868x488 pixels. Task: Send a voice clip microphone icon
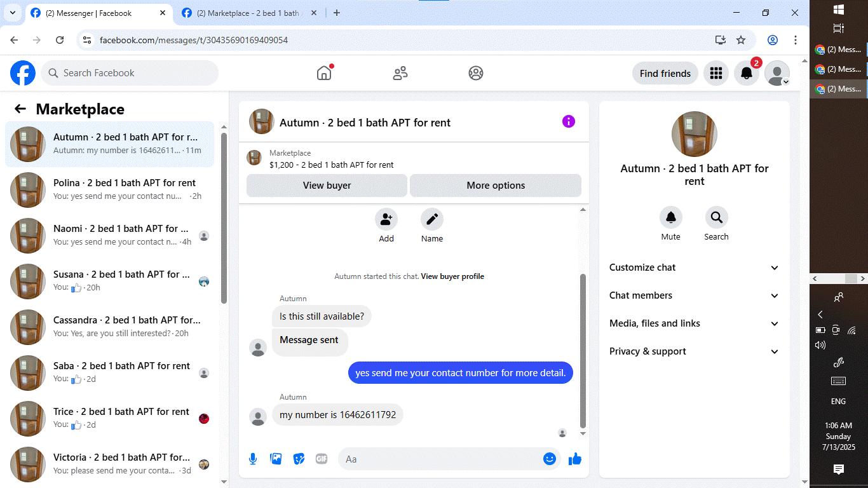(253, 459)
